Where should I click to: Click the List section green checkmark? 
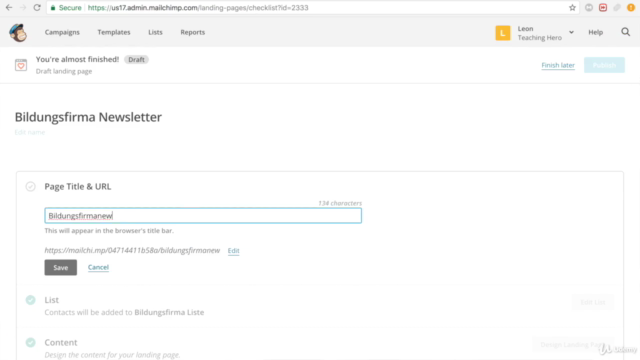pos(30,300)
